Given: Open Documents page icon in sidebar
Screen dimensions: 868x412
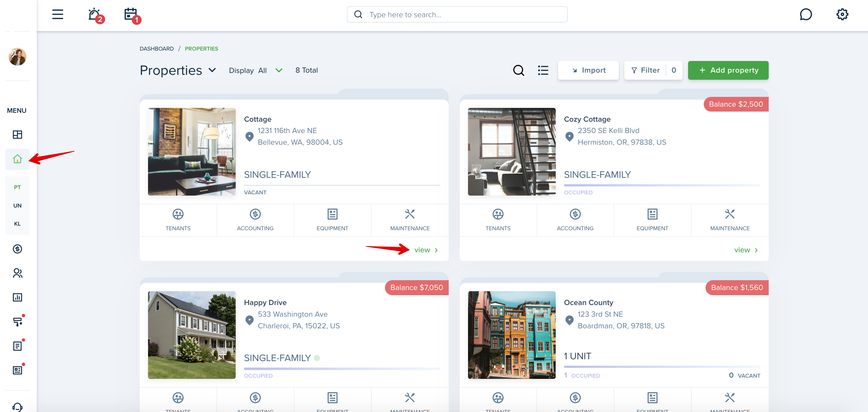Looking at the screenshot, I should coord(18,346).
